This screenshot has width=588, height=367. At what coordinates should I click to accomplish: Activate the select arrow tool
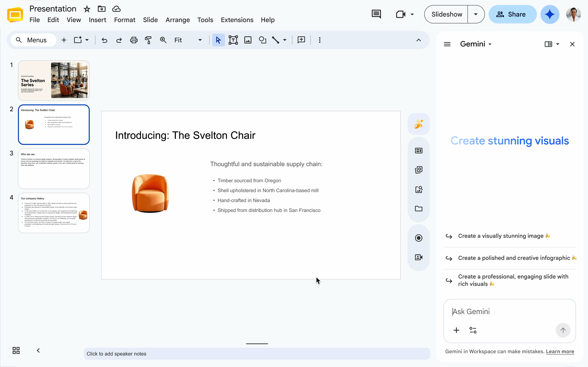(x=218, y=40)
